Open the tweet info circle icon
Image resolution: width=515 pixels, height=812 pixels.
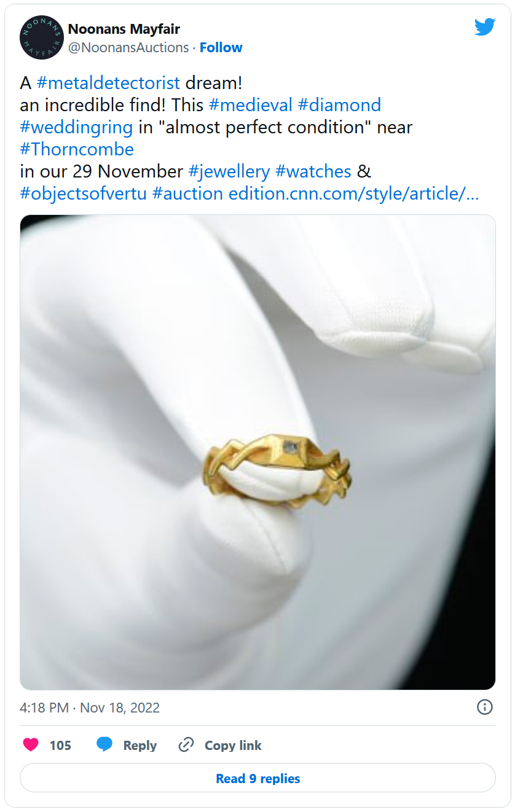coord(485,707)
